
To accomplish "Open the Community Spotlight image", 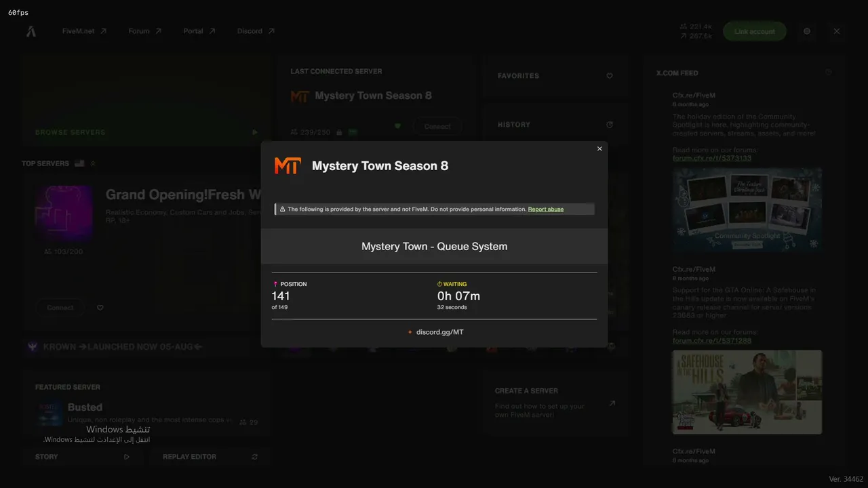I will pos(747,210).
